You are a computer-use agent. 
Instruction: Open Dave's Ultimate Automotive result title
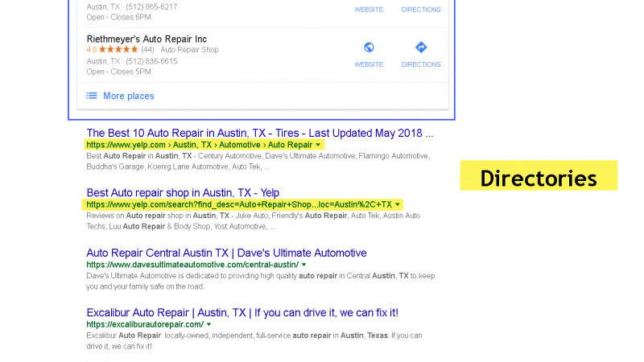226,253
